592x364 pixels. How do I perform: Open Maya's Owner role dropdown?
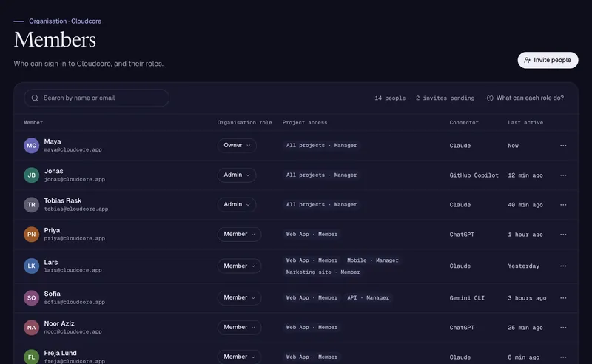[x=237, y=145]
